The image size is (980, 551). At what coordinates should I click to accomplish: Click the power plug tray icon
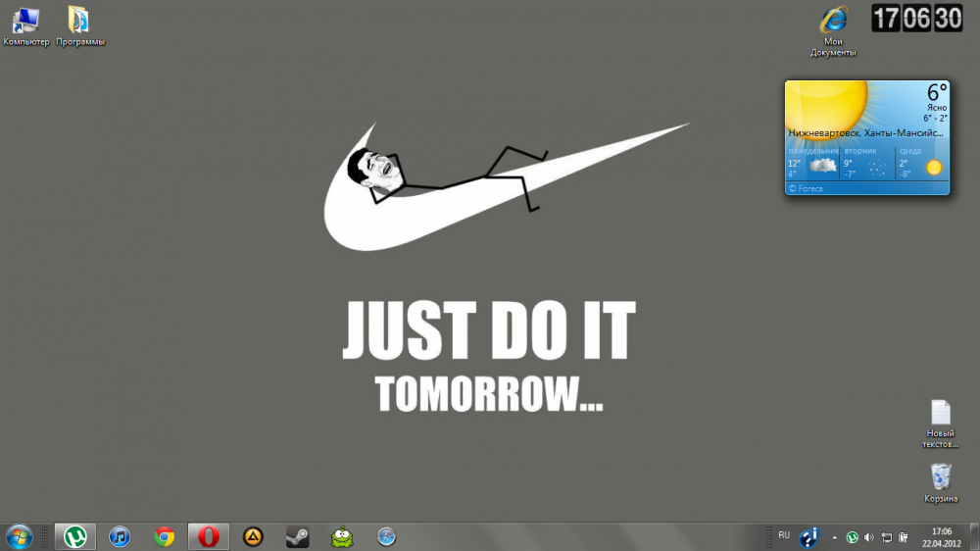[x=904, y=536]
